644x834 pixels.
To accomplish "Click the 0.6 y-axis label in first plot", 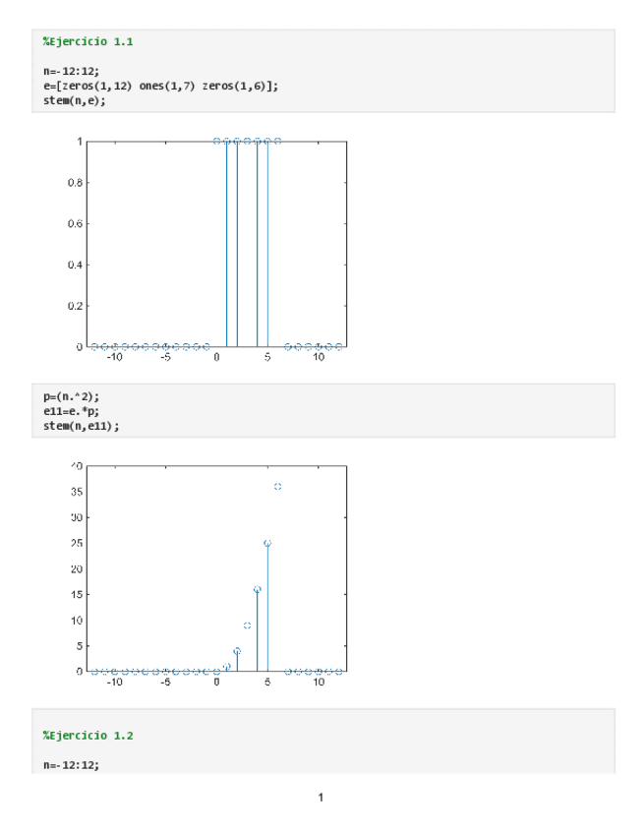I will (x=75, y=223).
